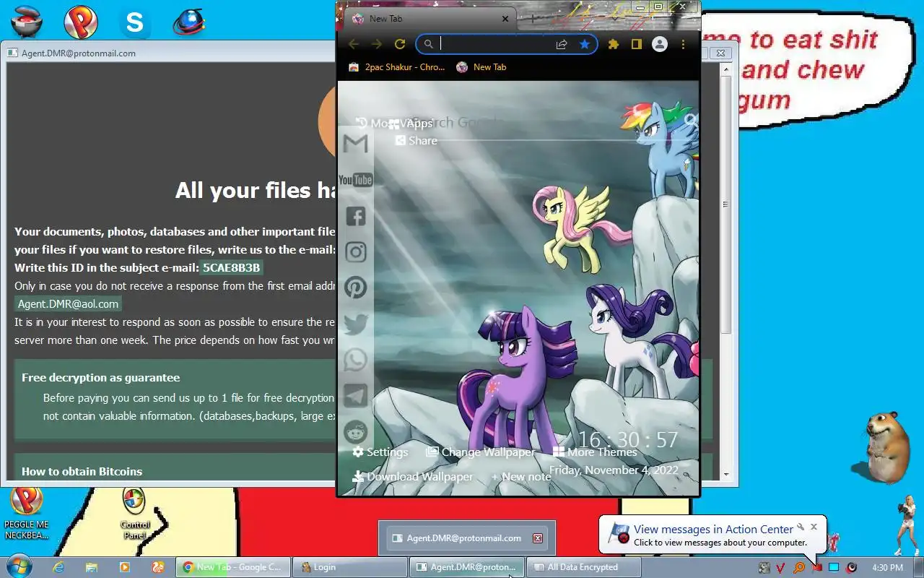This screenshot has height=578, width=924.
Task: Open the Chrome extensions puzzle icon
Action: [x=614, y=44]
